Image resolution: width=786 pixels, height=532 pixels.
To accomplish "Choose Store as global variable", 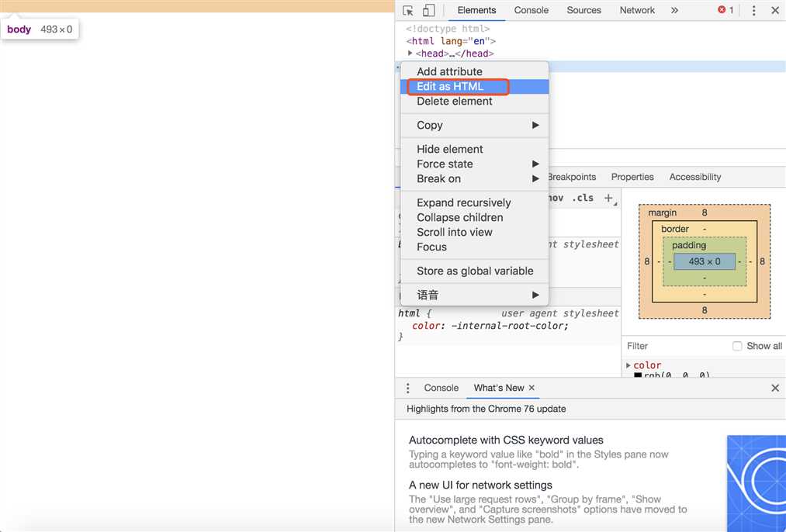I will [474, 271].
